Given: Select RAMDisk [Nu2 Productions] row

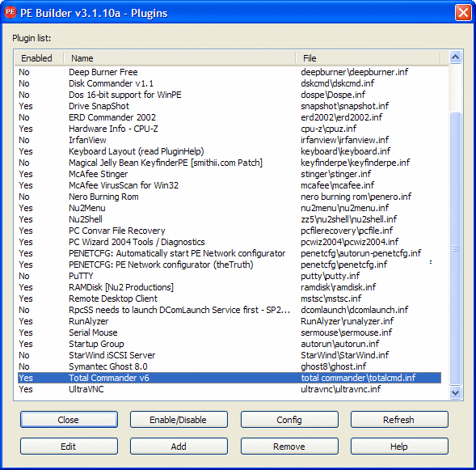Looking at the screenshot, I should point(230,287).
